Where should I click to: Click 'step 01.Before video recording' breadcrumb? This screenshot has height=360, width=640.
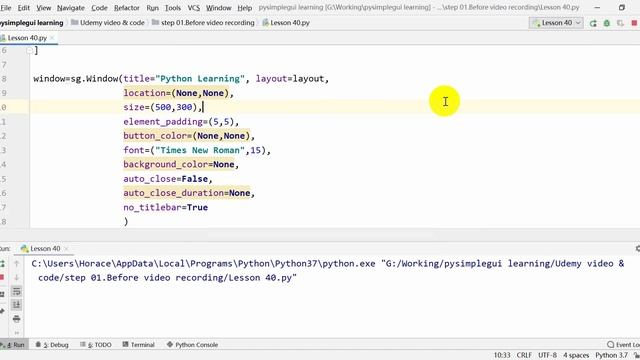point(203,23)
